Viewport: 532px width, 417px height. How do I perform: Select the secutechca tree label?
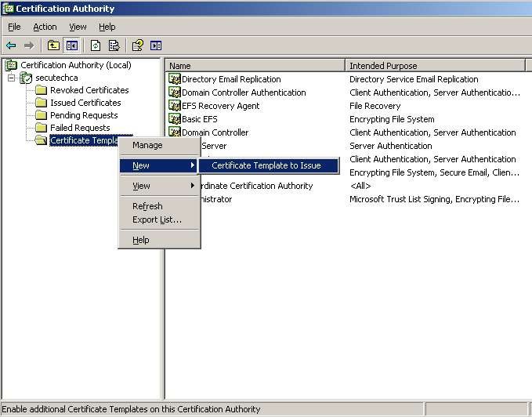tap(56, 78)
